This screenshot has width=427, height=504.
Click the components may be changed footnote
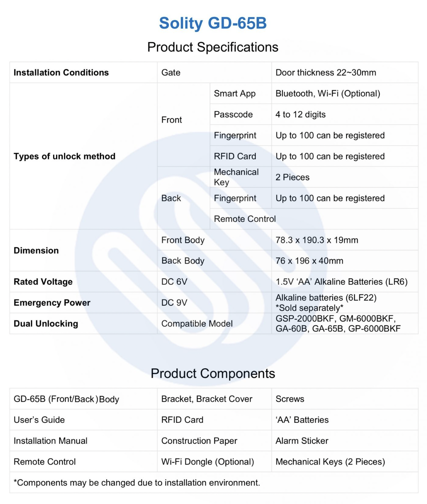pyautogui.click(x=137, y=483)
